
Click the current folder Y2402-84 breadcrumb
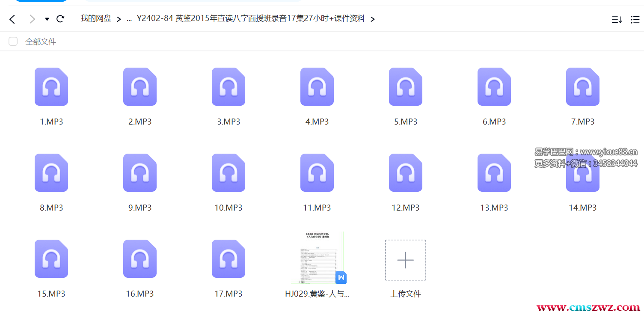(x=251, y=18)
